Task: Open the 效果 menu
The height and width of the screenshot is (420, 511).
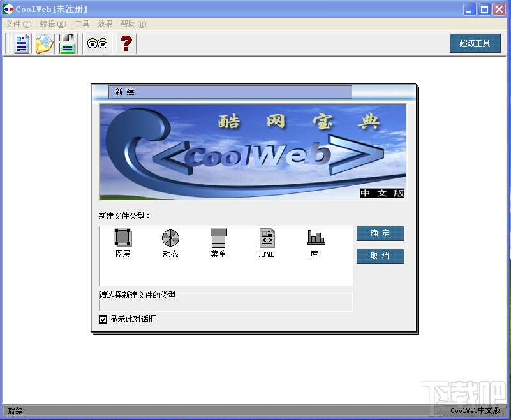Action: coord(105,24)
